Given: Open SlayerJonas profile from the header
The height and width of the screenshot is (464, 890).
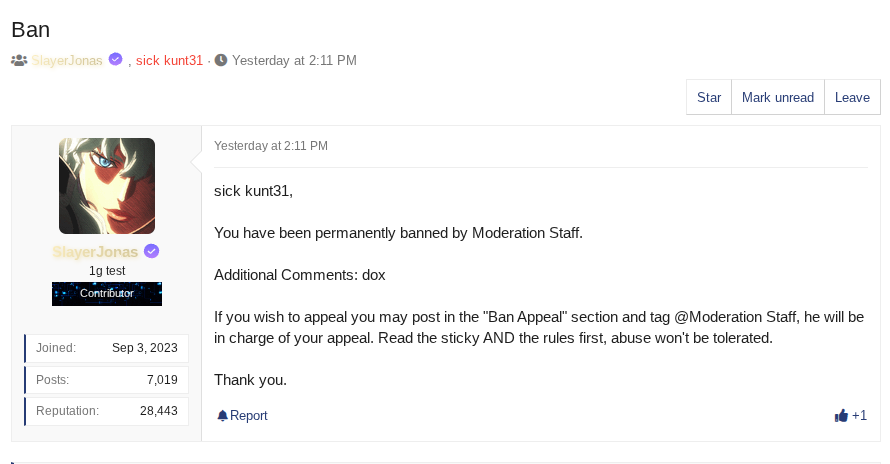Looking at the screenshot, I should coord(67,60).
